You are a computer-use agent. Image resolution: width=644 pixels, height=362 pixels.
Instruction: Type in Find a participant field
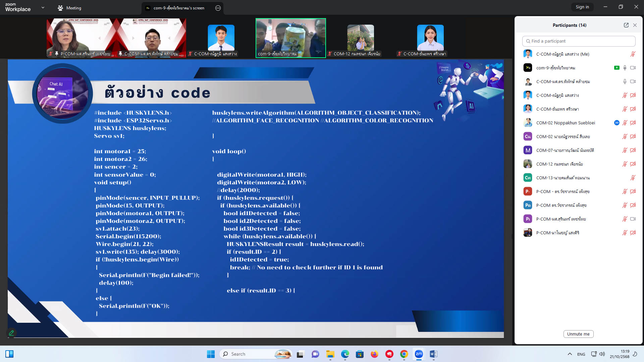click(x=579, y=41)
